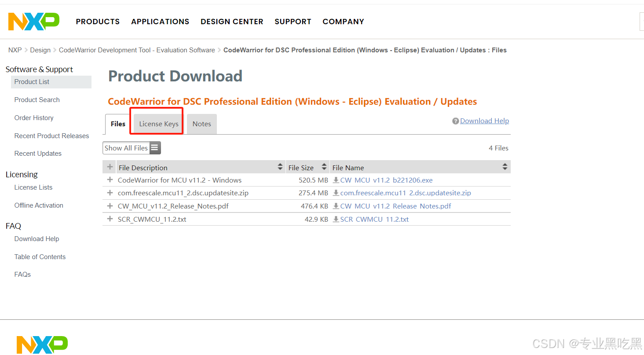This screenshot has width=644, height=355.
Task: Sort by File Size column arrows
Action: (324, 167)
